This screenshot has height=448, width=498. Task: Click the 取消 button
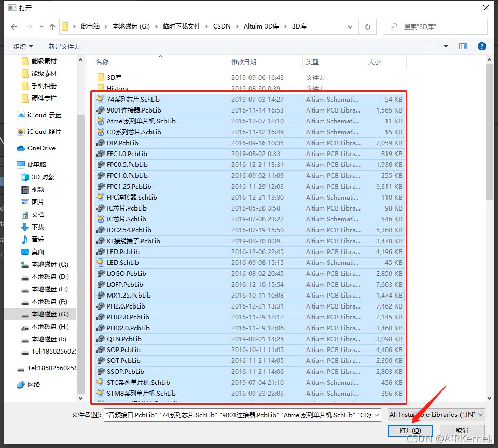tap(462, 430)
